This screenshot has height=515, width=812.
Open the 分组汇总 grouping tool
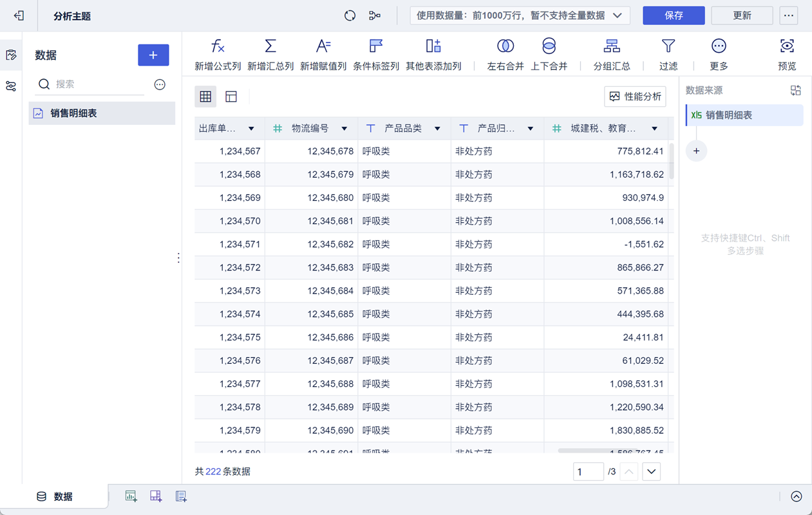click(x=612, y=46)
